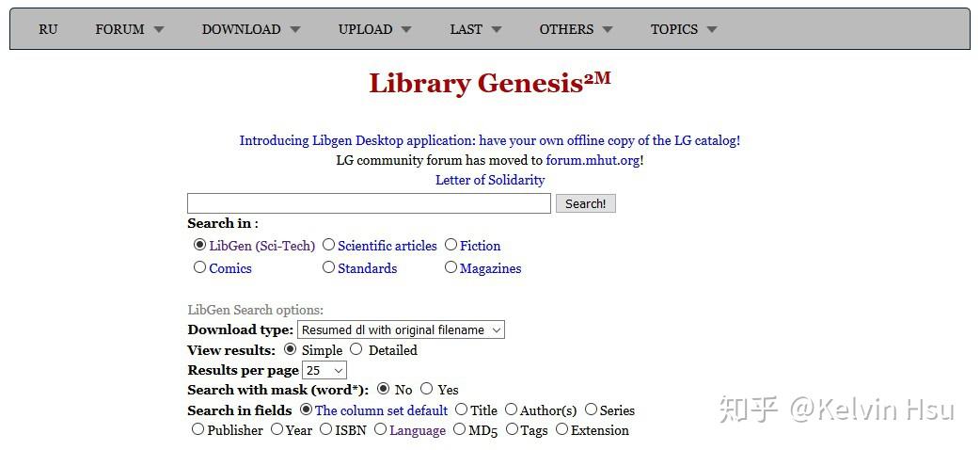Select The column set default field
Screen dimensions: 980x450
[x=306, y=410]
